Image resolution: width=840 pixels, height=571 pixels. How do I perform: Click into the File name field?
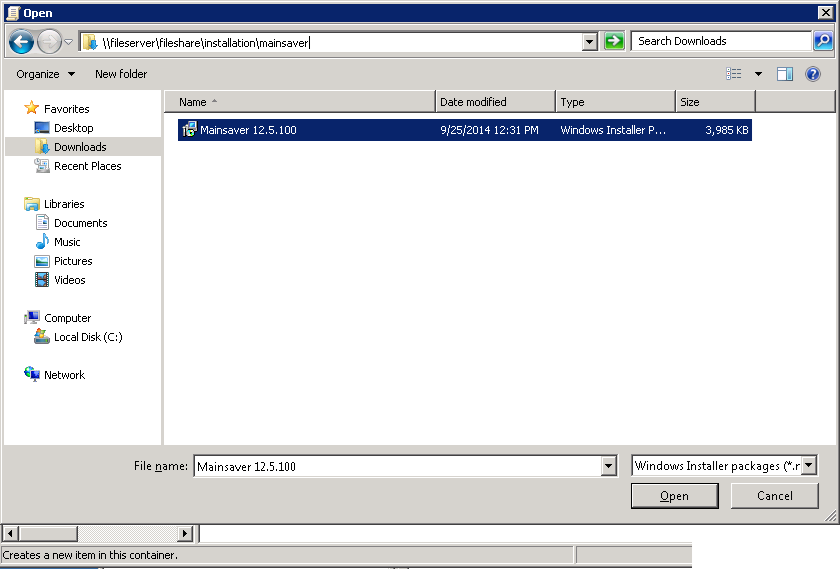(x=398, y=466)
